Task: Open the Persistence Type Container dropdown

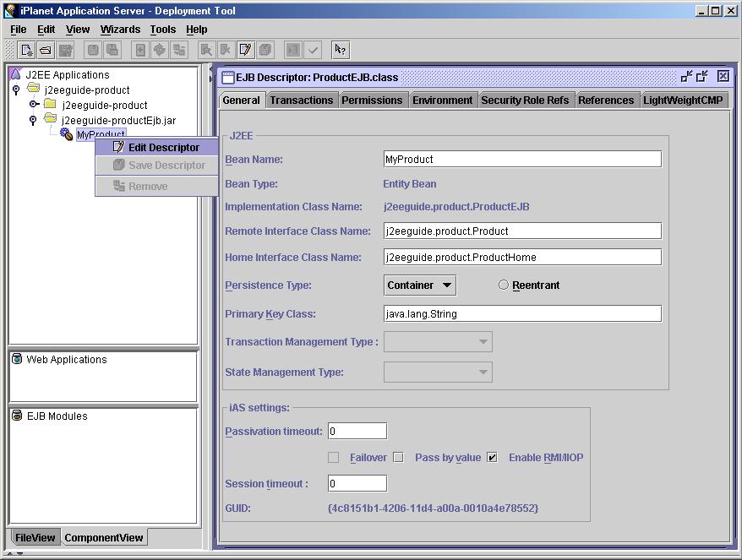Action: [420, 285]
